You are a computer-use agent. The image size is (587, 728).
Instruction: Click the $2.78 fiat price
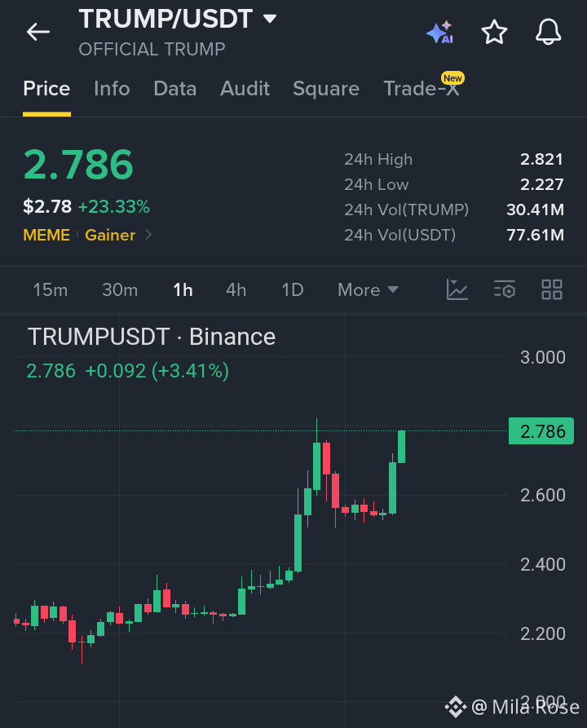tap(47, 206)
